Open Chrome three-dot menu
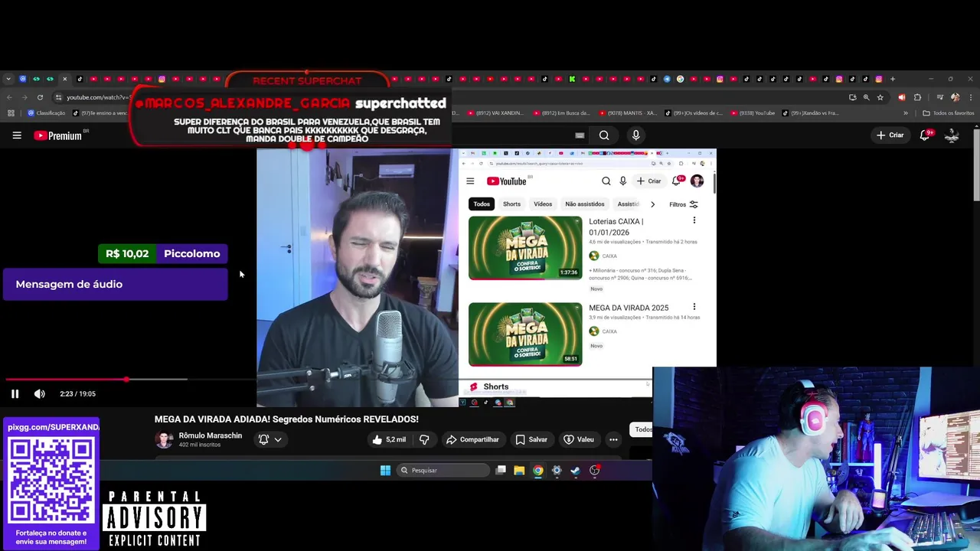Image resolution: width=980 pixels, height=551 pixels. click(x=970, y=97)
